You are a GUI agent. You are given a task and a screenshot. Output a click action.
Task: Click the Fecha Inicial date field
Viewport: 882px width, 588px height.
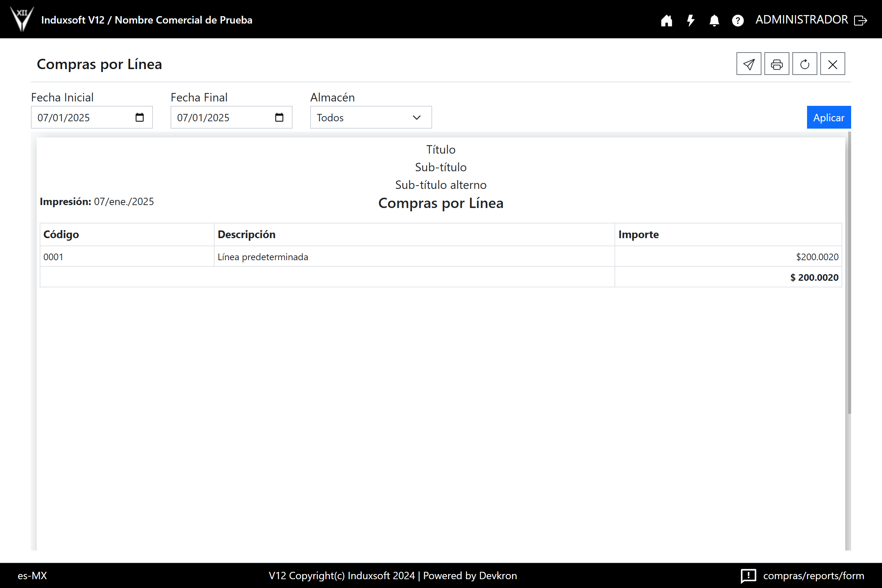(82, 117)
